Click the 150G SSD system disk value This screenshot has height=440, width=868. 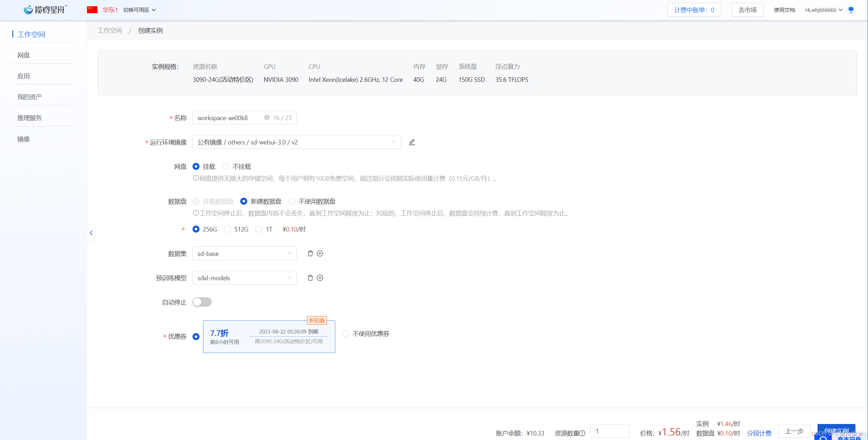(471, 79)
